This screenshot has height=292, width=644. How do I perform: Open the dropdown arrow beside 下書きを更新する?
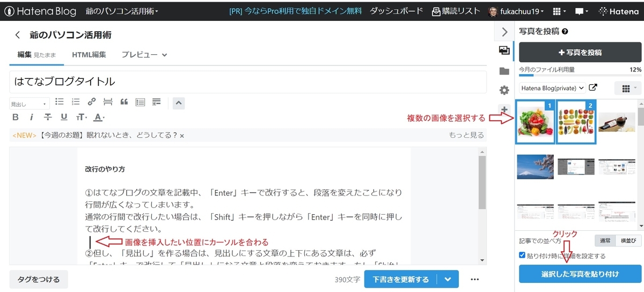coord(448,279)
